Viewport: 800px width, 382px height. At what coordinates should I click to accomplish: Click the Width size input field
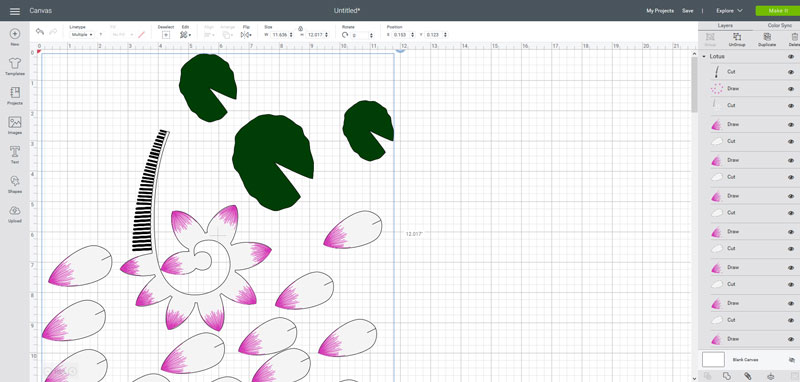coord(281,35)
